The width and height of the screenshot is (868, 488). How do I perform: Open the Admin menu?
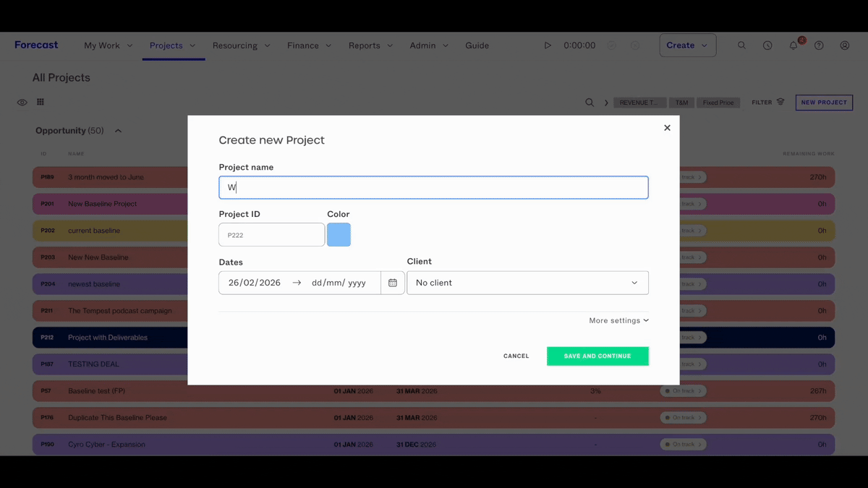[x=429, y=46]
